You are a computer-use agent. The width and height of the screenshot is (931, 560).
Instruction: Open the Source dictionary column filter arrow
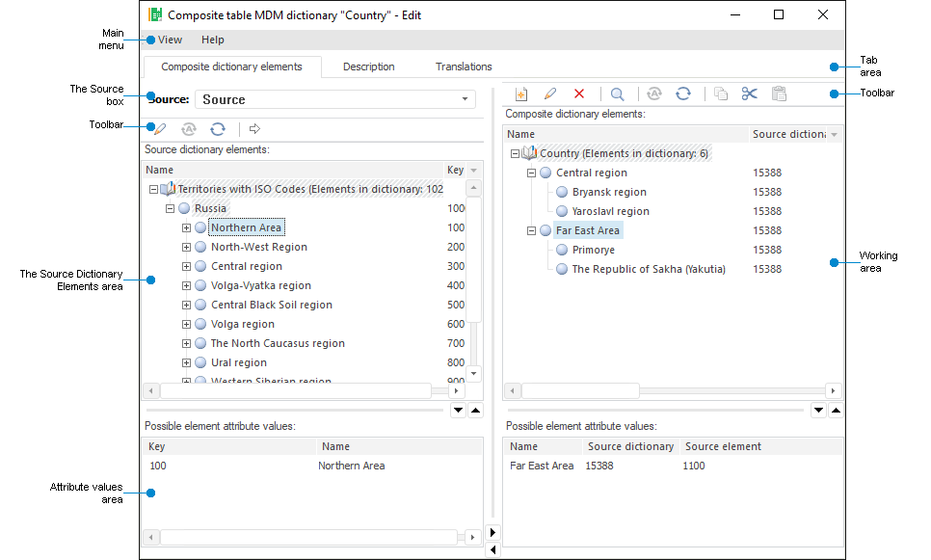[835, 134]
